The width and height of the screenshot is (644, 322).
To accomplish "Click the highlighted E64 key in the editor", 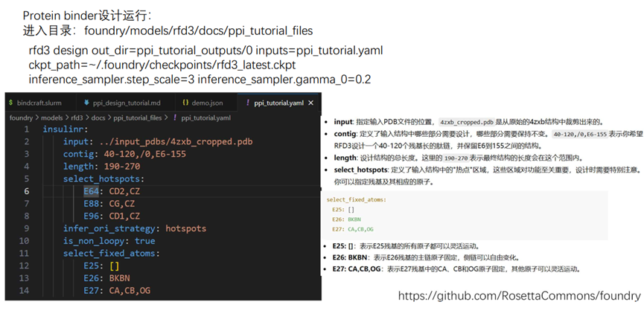I will tap(92, 191).
